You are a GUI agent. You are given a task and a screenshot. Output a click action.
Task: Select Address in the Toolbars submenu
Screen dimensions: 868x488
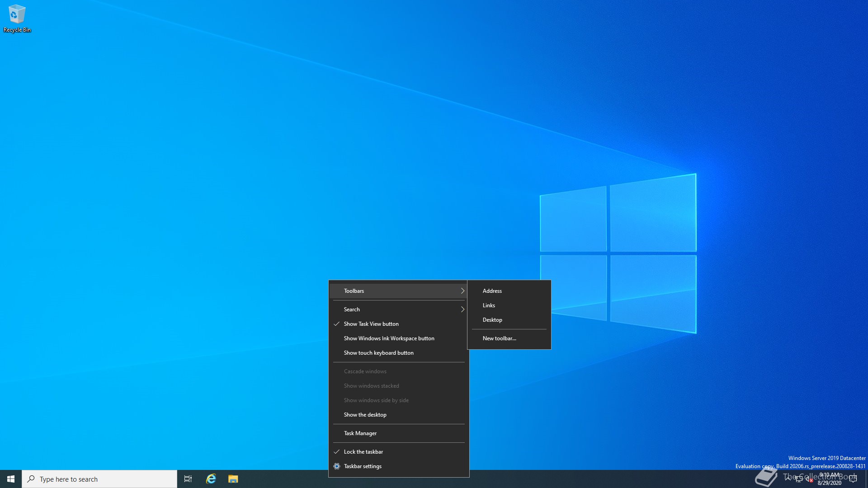click(x=492, y=291)
